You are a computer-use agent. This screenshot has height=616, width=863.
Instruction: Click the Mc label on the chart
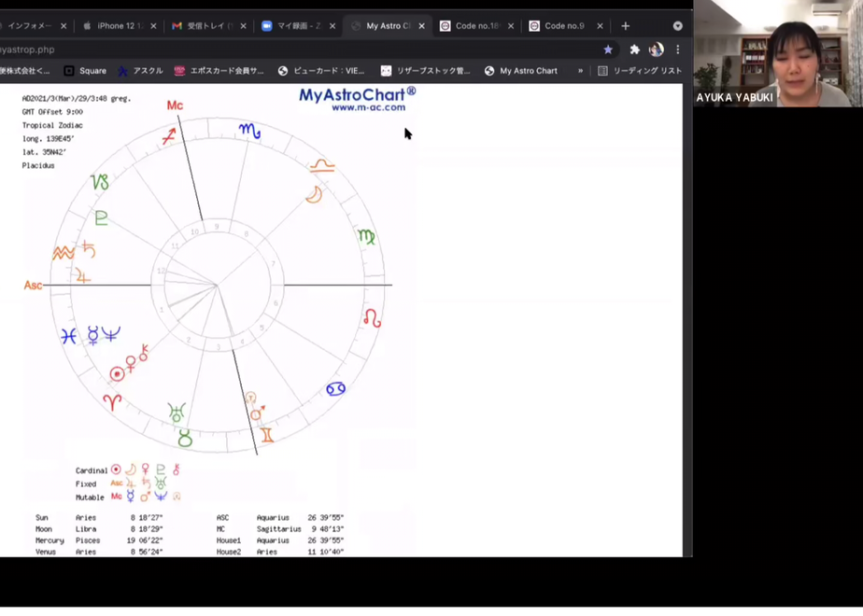(175, 105)
